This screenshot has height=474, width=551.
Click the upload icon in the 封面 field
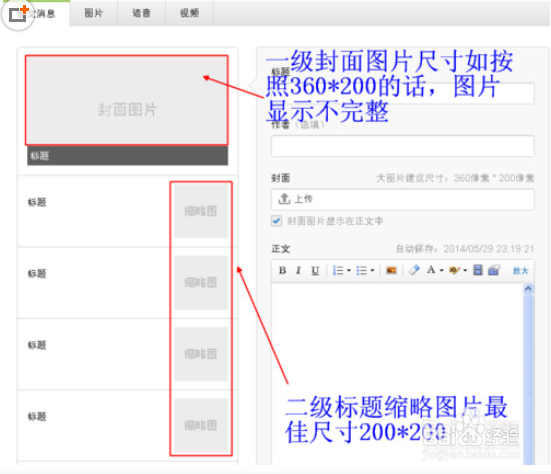coord(284,199)
